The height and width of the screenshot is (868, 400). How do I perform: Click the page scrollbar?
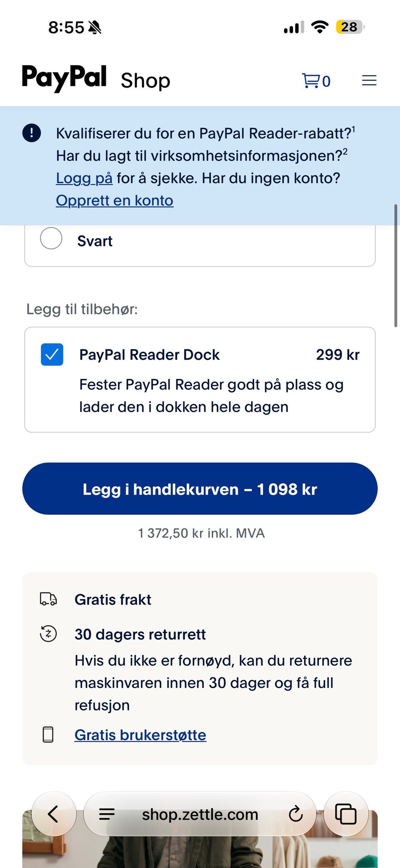coord(396,266)
